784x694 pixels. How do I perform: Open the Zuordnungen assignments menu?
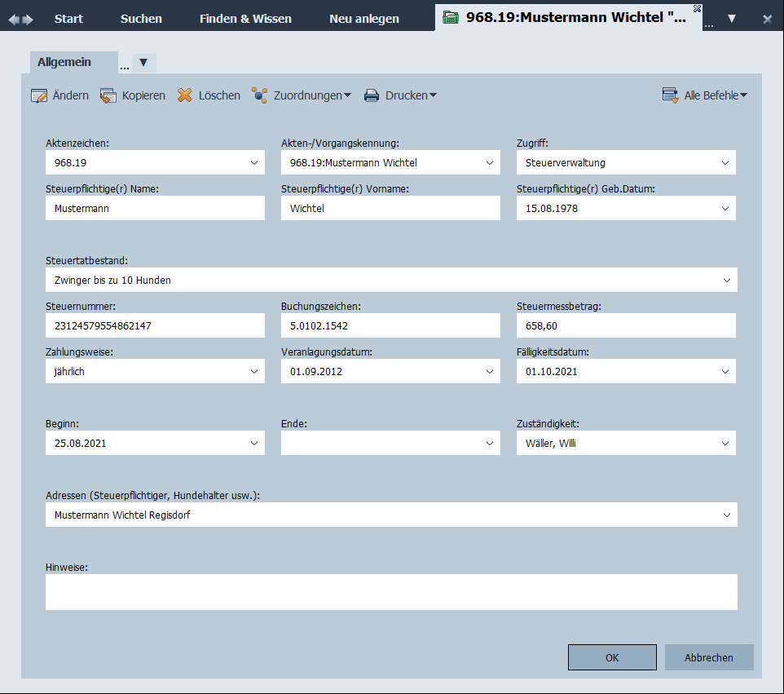click(x=301, y=95)
